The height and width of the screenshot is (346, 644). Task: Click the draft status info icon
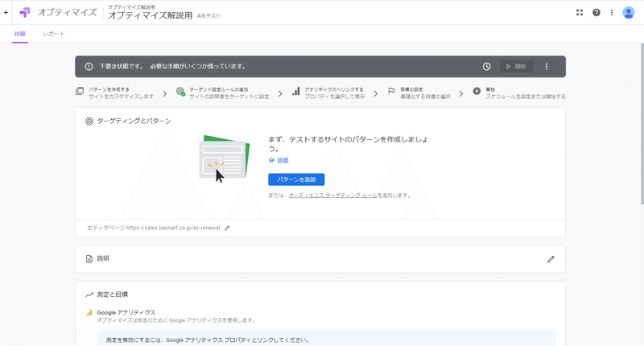point(89,67)
